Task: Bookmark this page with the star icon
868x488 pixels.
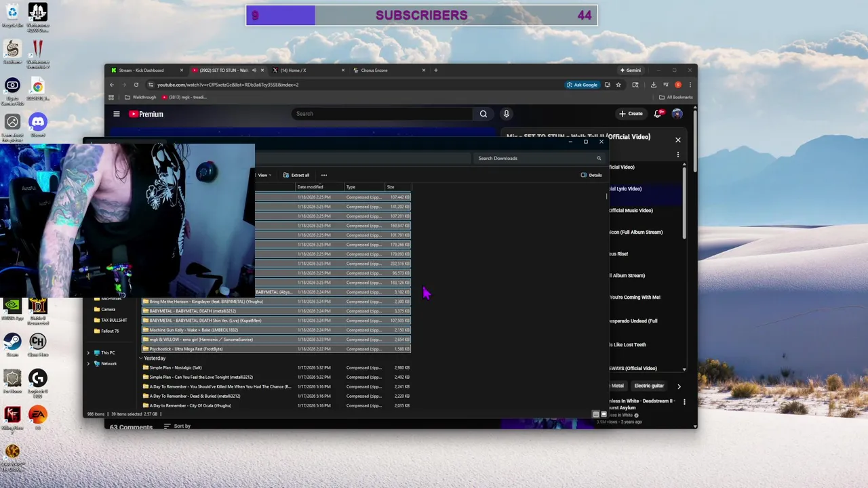Action: pyautogui.click(x=618, y=85)
